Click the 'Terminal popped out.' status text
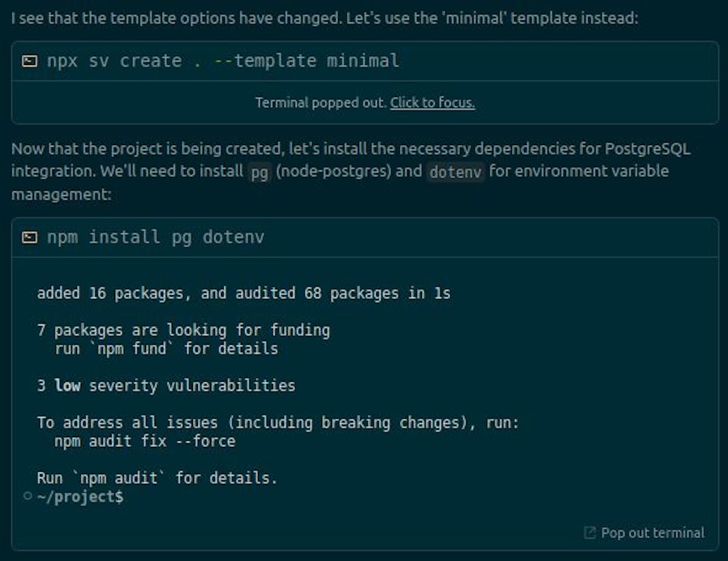This screenshot has height=561, width=728. tap(320, 103)
